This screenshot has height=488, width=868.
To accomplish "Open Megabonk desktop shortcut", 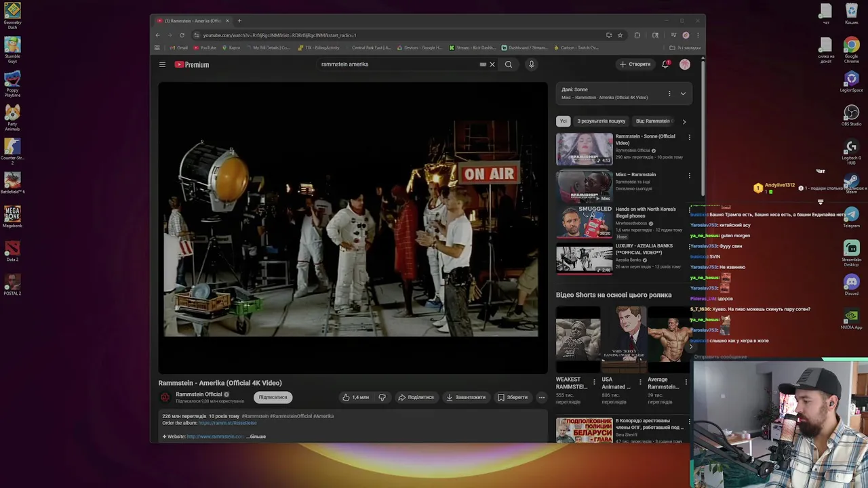I will (12, 217).
